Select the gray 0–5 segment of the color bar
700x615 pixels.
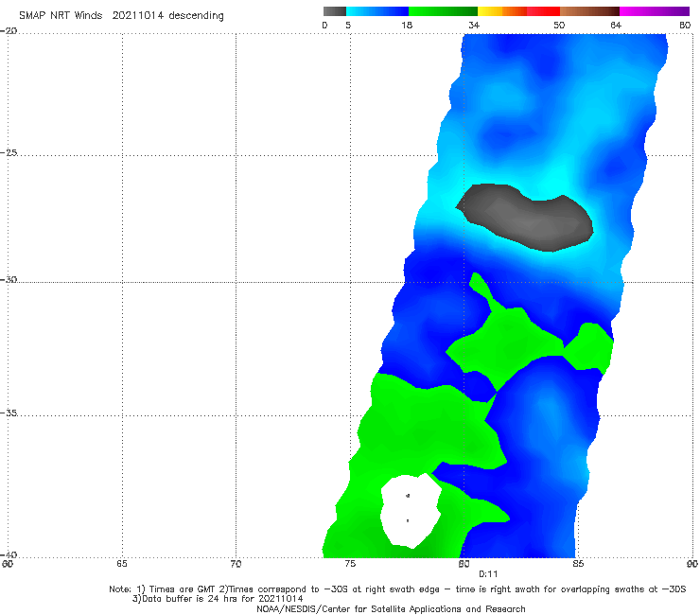(x=334, y=11)
